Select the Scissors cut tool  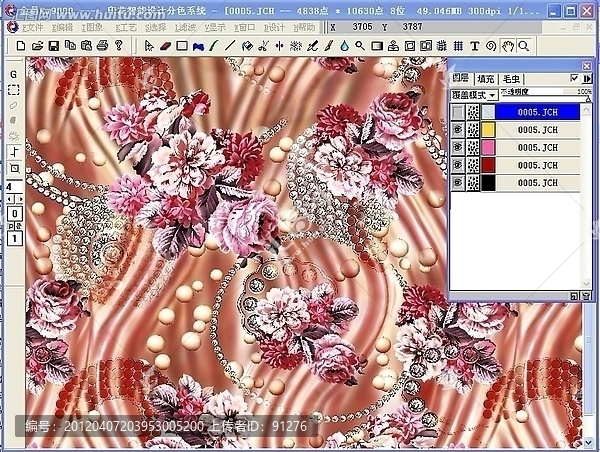coord(263,46)
